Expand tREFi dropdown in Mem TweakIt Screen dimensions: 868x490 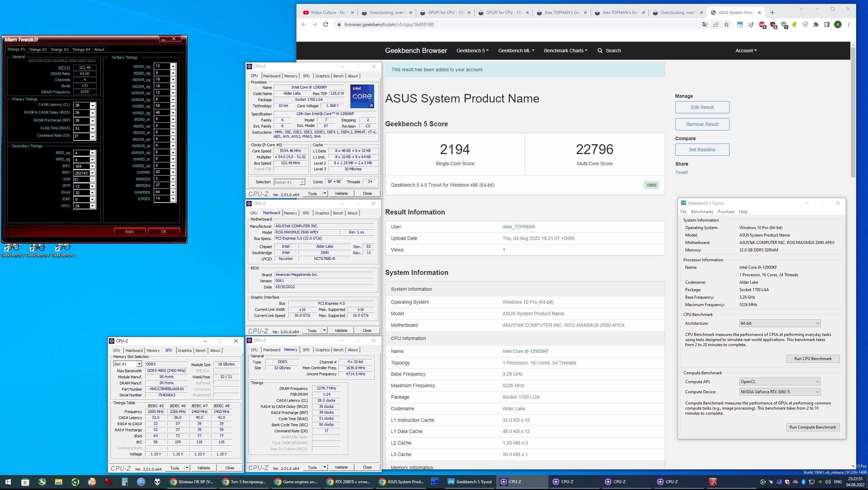(92, 173)
